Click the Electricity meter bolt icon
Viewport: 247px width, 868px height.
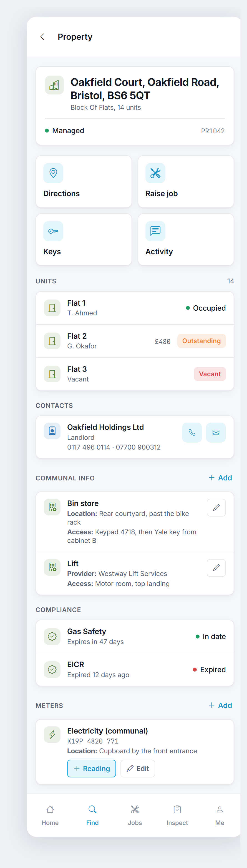click(52, 735)
